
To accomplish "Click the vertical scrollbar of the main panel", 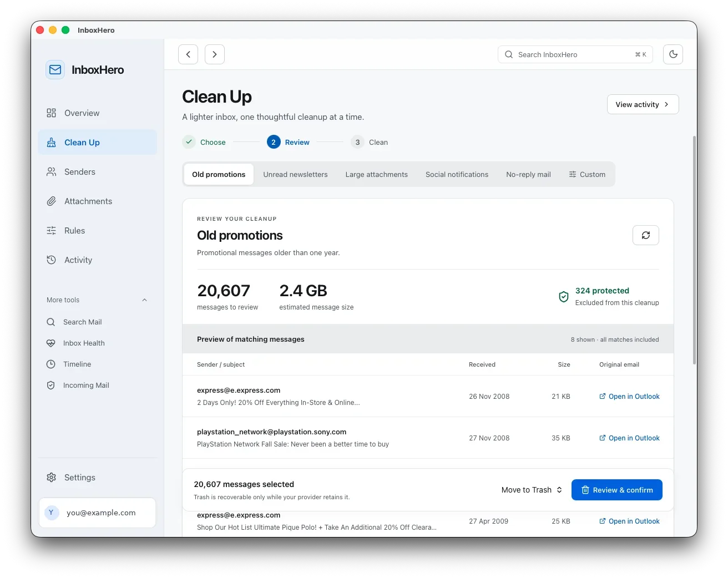I will pyautogui.click(x=694, y=250).
